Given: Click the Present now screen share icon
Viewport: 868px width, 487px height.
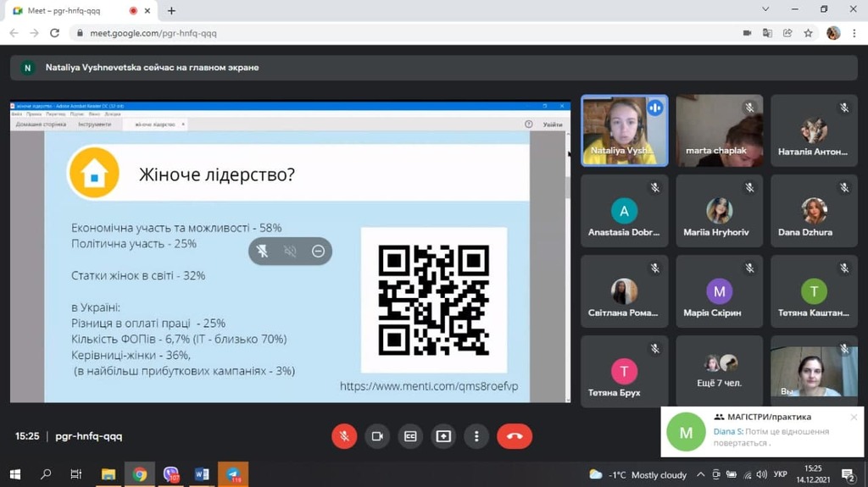Looking at the screenshot, I should pyautogui.click(x=443, y=436).
